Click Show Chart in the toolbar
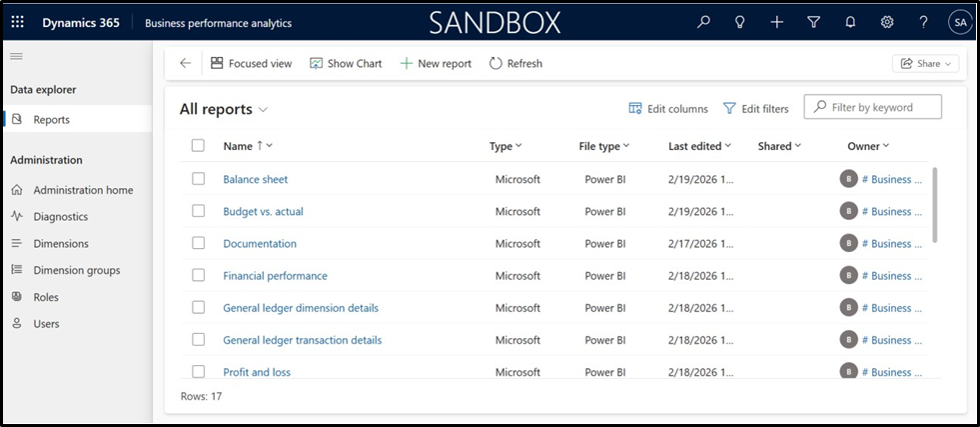 tap(346, 63)
